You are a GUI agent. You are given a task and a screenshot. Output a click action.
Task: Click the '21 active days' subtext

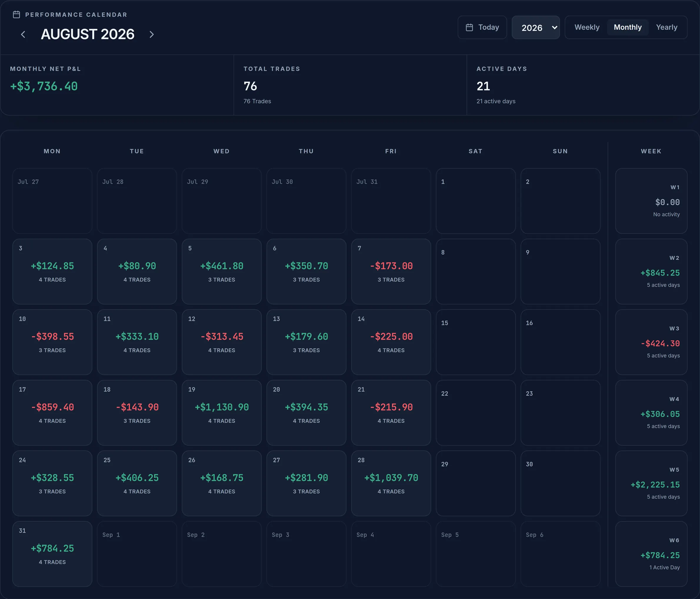tap(496, 102)
